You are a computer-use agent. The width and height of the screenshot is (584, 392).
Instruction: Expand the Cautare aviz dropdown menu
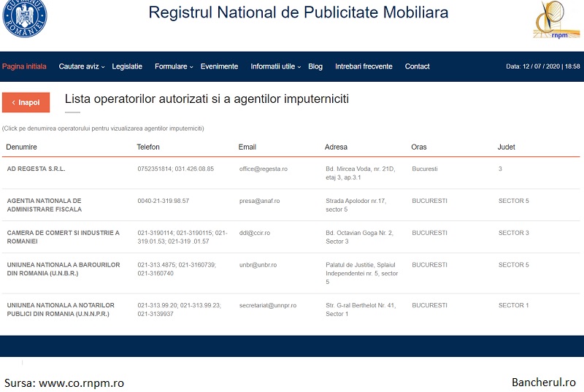(x=82, y=66)
